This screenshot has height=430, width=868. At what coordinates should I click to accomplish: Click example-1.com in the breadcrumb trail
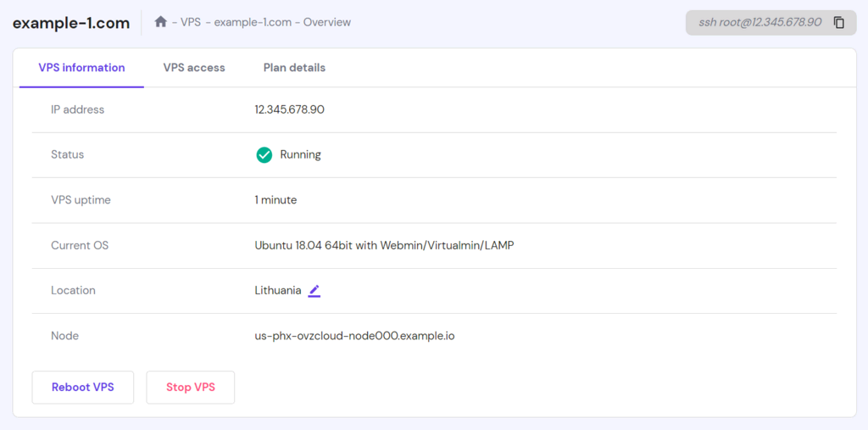tap(253, 23)
